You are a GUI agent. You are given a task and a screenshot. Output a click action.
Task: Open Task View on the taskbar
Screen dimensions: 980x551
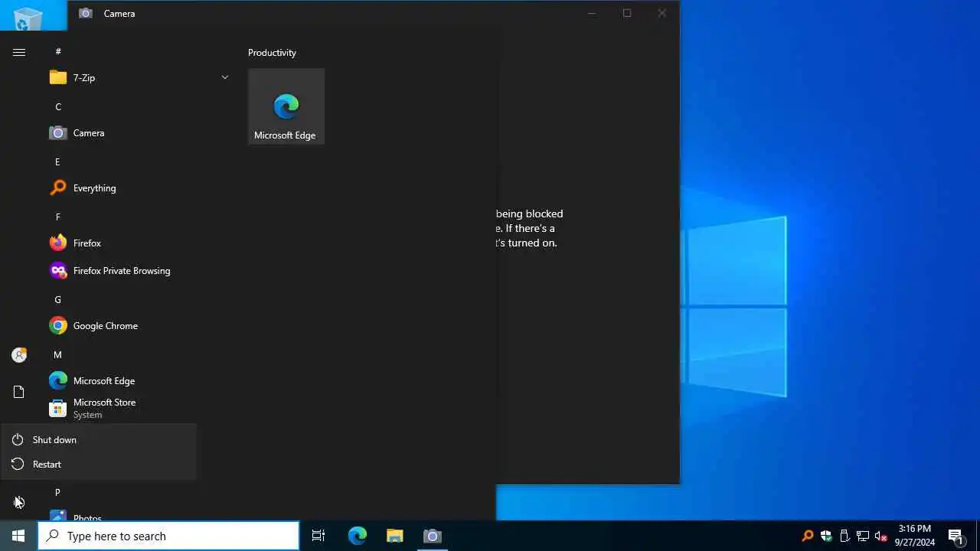click(318, 536)
